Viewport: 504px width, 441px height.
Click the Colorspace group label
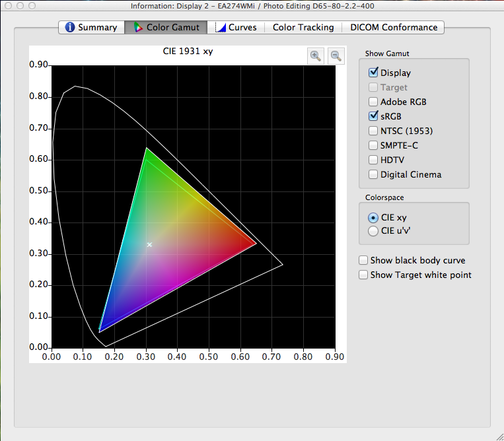click(384, 197)
